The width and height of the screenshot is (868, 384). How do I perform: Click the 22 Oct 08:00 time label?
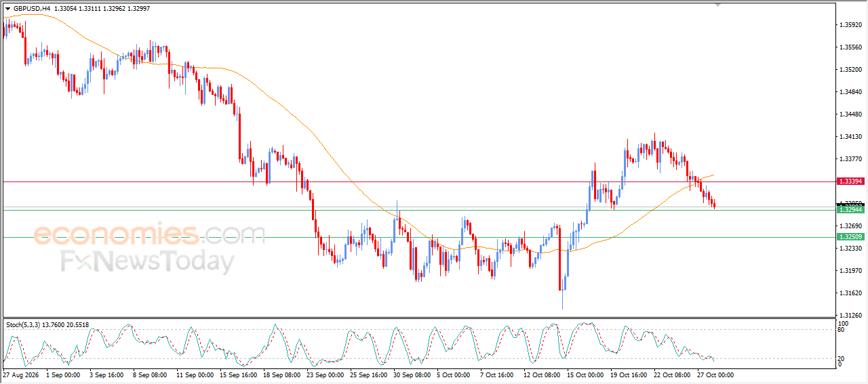(671, 375)
